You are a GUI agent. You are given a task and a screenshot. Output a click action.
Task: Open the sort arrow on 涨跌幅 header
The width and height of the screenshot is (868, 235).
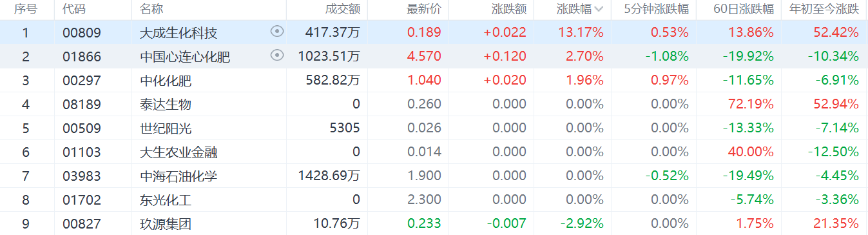[x=599, y=9]
